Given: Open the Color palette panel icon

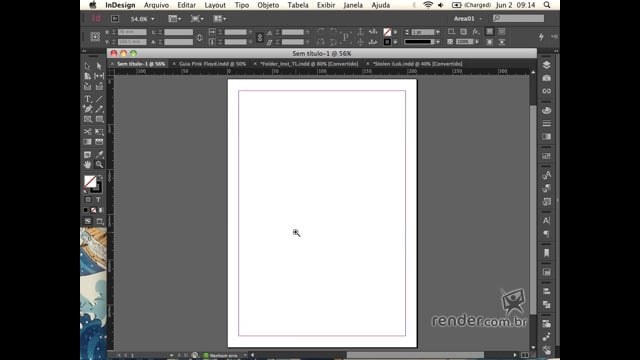Looking at the screenshot, I should (547, 111).
